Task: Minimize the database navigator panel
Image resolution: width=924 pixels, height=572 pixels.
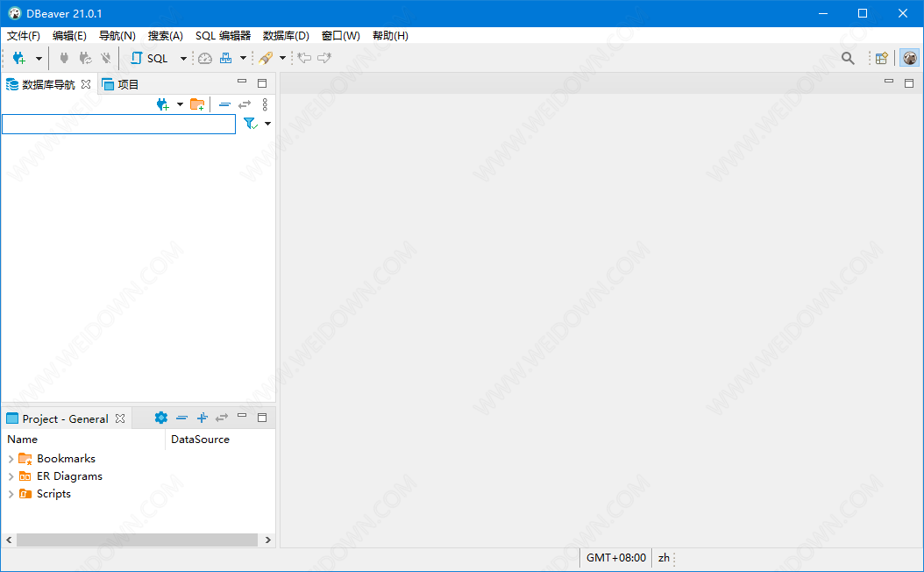Action: pos(242,82)
